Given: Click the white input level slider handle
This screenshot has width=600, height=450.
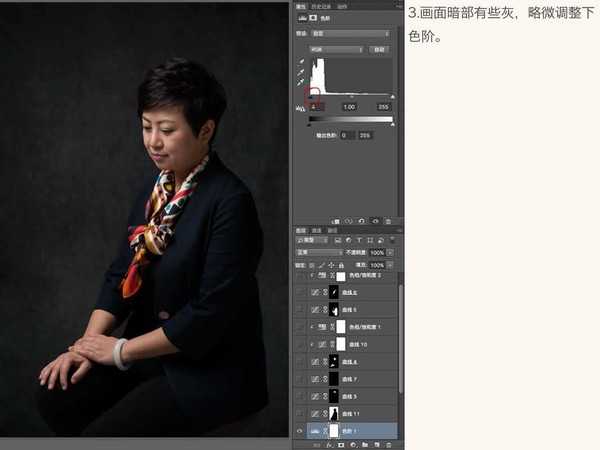Looking at the screenshot, I should coord(392,97).
